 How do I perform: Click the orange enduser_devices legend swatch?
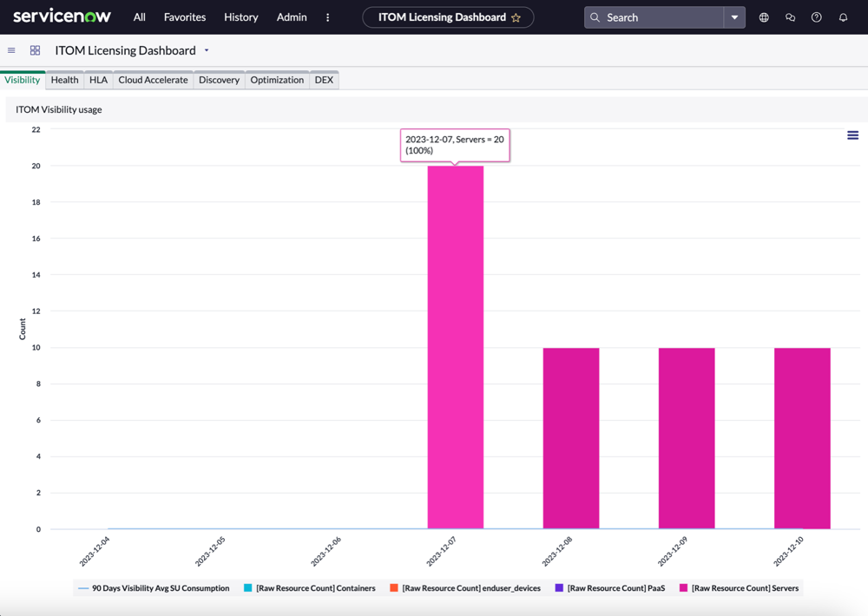tap(394, 587)
